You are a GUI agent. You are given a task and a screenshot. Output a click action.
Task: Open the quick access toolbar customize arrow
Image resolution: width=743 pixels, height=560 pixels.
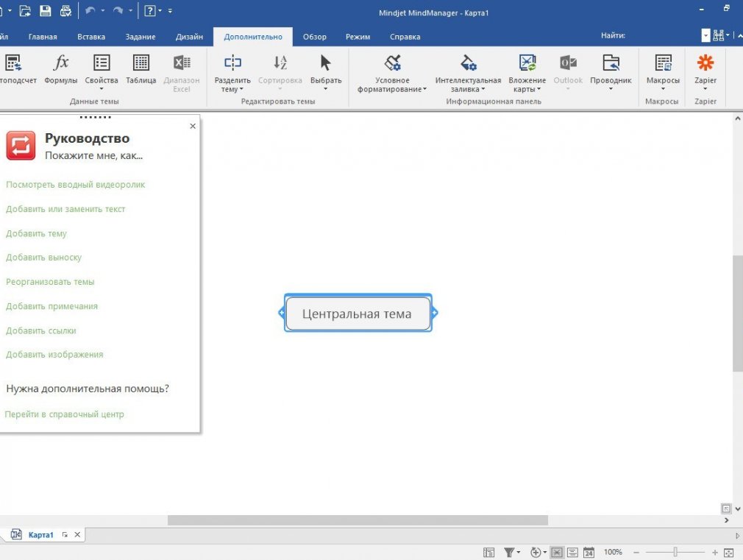click(x=170, y=10)
